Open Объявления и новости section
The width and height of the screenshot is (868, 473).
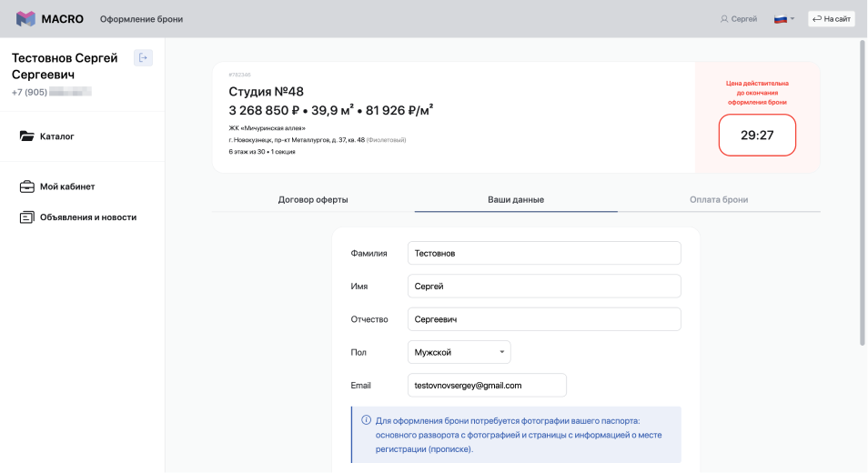[87, 217]
